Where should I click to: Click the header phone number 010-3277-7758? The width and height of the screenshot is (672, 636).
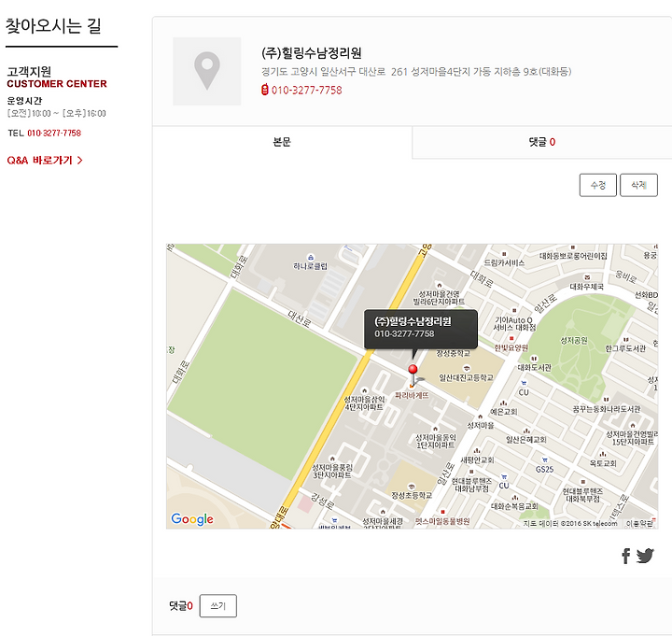click(x=306, y=90)
